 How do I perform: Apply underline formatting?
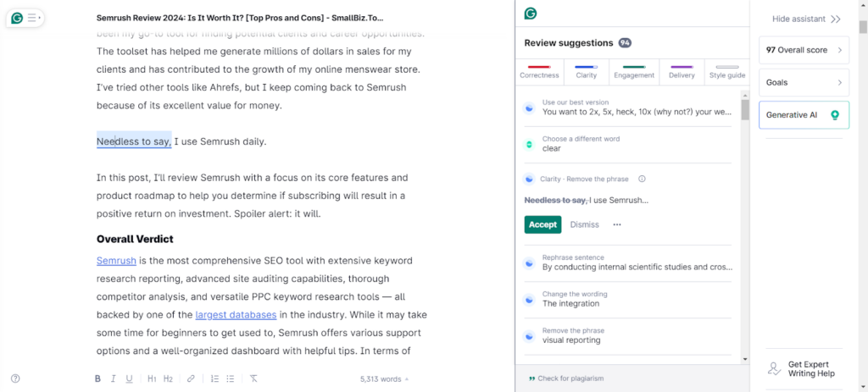(129, 378)
